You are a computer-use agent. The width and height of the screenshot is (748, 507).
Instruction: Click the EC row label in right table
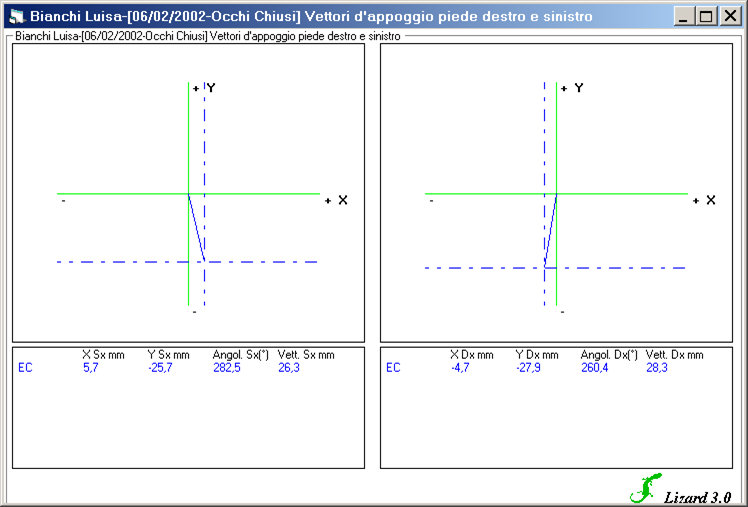point(394,368)
